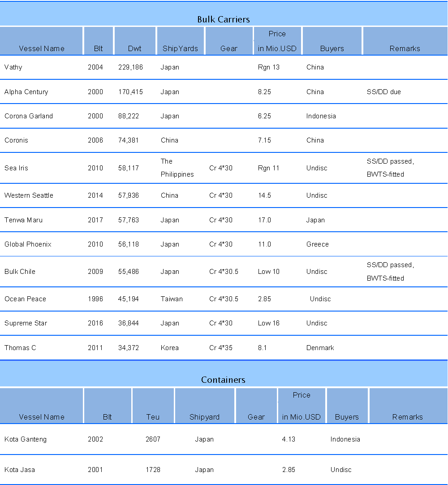The width and height of the screenshot is (448, 485).
Task: Click the Teu column header
Action: [153, 417]
